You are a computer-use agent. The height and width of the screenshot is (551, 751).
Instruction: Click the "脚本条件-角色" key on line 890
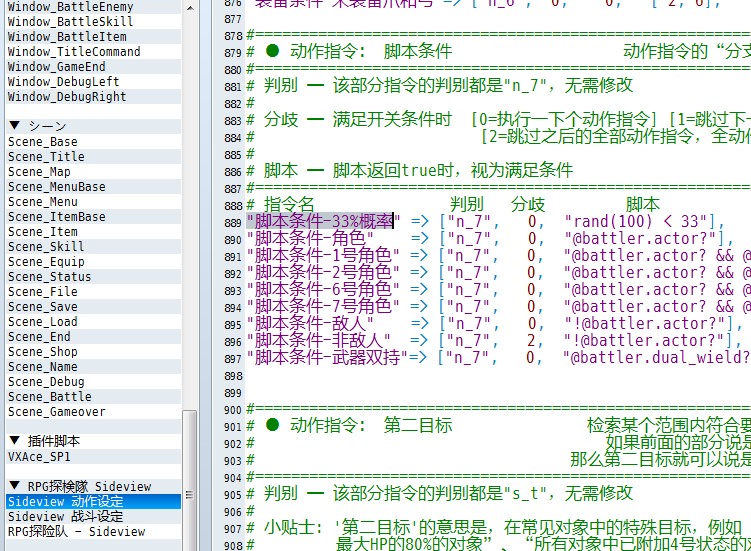click(x=310, y=238)
